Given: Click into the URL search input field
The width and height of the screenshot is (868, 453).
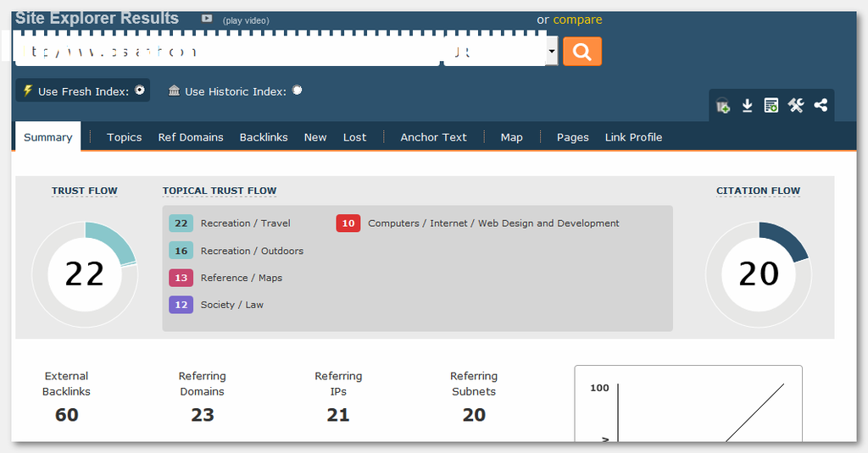Looking at the screenshot, I should 229,52.
